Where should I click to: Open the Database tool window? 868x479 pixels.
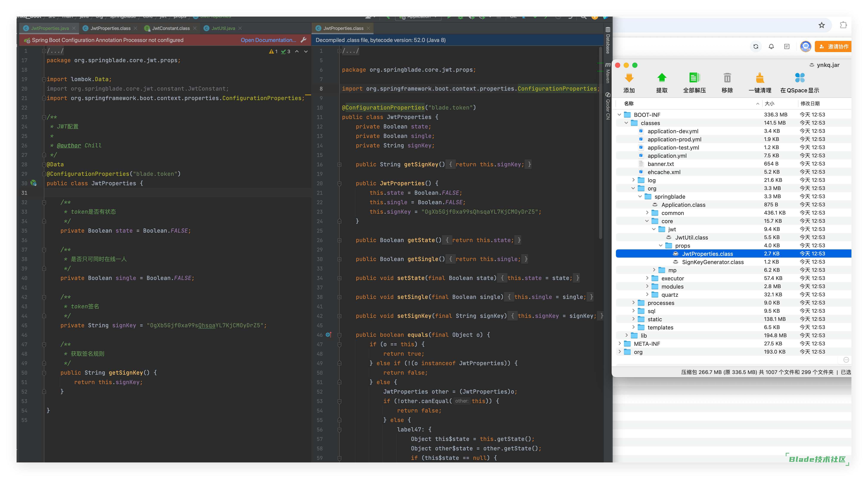click(x=608, y=41)
